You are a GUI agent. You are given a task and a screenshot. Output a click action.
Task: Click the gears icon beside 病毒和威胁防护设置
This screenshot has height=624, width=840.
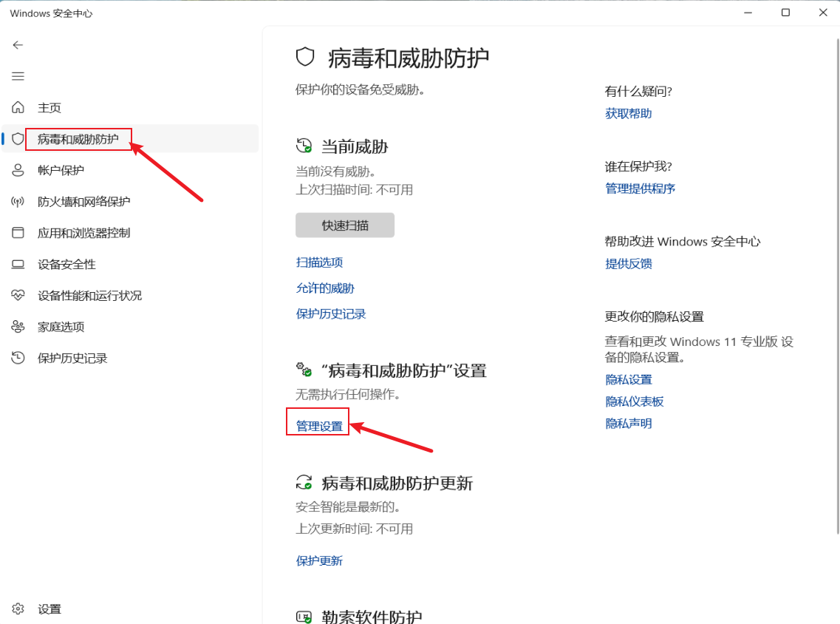(x=304, y=370)
